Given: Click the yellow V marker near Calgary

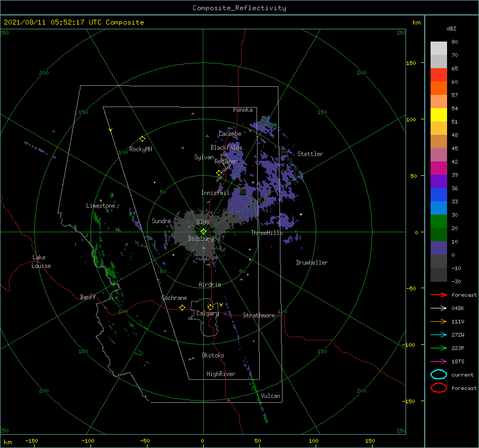Looking at the screenshot, I should tap(221, 305).
